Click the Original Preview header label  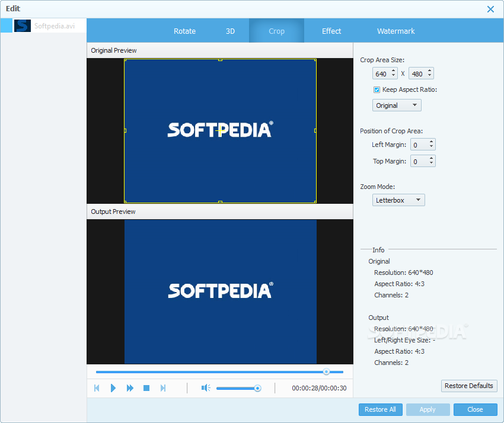click(x=114, y=50)
